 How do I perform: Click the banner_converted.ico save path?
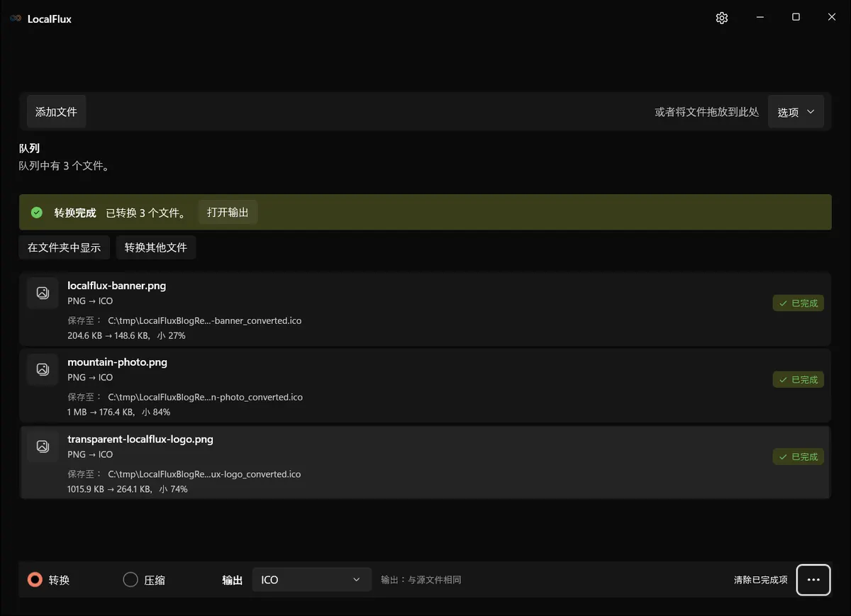tap(204, 320)
